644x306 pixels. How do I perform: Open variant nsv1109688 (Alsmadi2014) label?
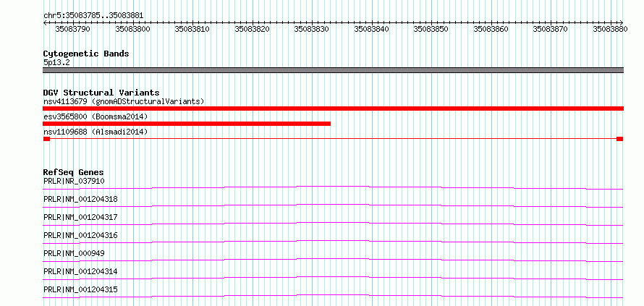96,132
